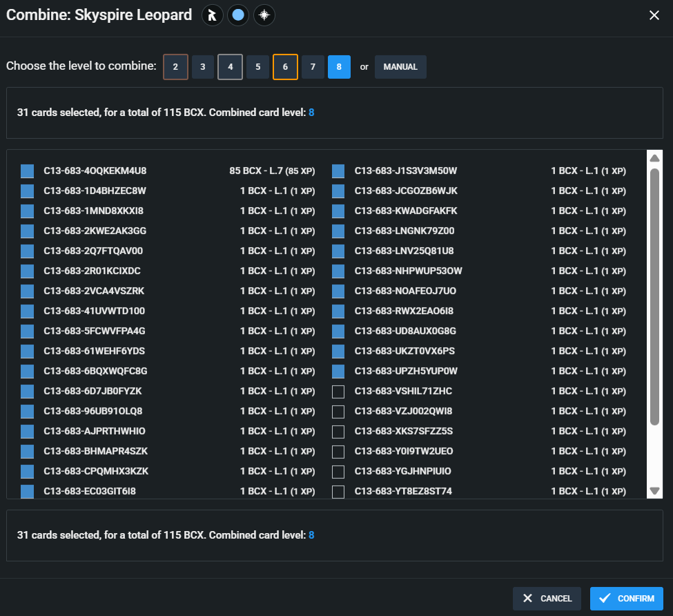Viewport: 673px width, 616px height.
Task: Click scroll up arrow of card list
Action: [x=654, y=158]
